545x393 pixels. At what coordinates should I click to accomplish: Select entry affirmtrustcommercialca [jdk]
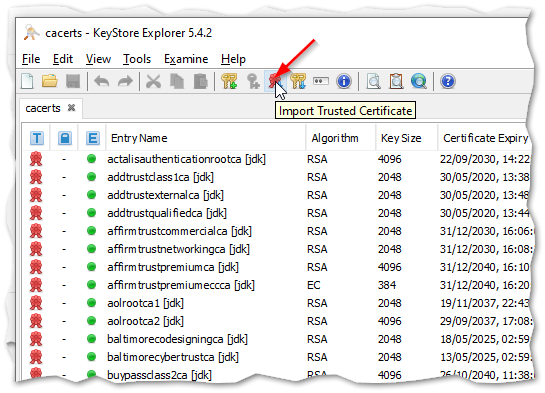pyautogui.click(x=179, y=231)
